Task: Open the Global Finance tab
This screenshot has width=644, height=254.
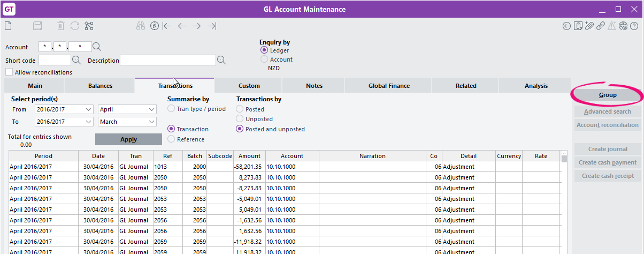Action: tap(389, 86)
